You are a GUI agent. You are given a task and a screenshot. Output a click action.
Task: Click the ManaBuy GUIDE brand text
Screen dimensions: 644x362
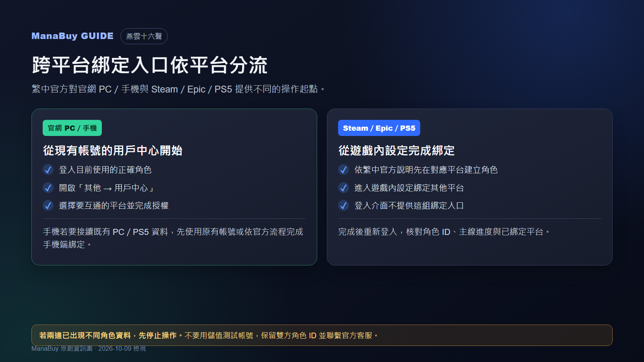(x=72, y=36)
